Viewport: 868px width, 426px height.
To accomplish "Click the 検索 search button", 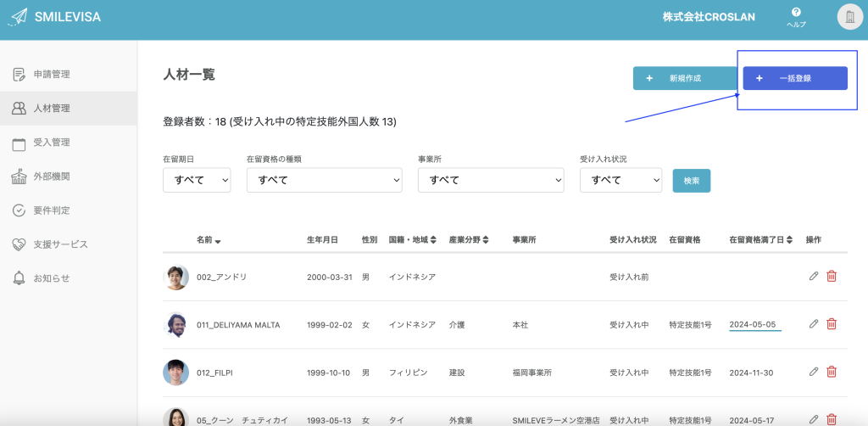I will (x=692, y=181).
